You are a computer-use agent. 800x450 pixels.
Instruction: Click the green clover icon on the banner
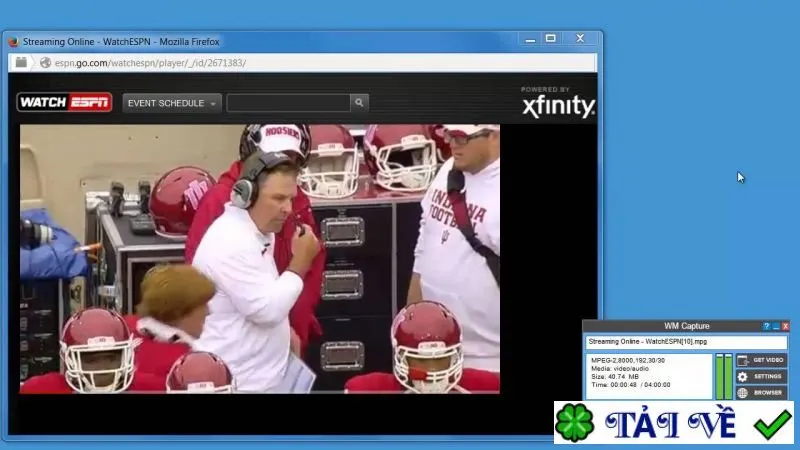click(574, 423)
